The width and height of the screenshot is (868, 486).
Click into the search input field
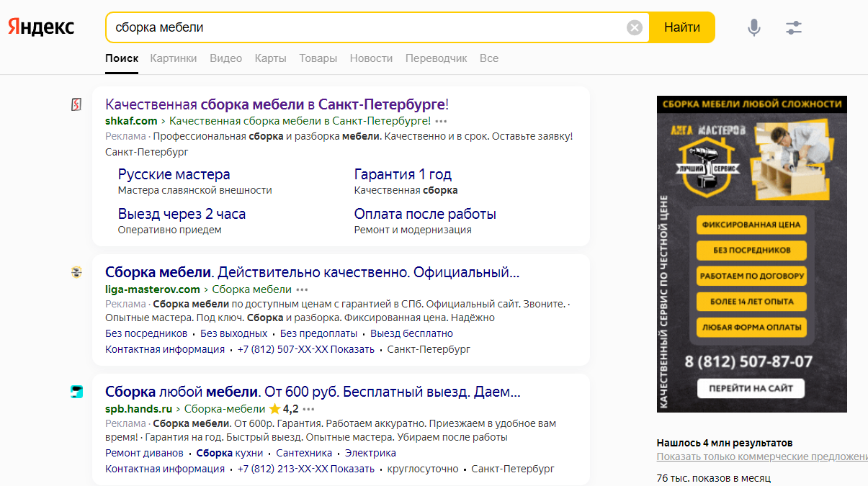[x=360, y=28]
